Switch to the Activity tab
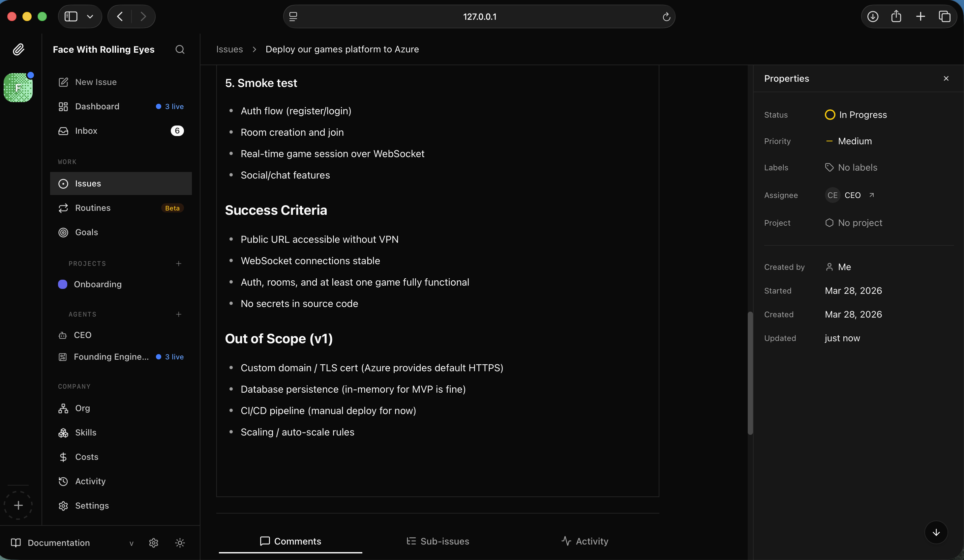The height and width of the screenshot is (560, 964). click(x=585, y=541)
